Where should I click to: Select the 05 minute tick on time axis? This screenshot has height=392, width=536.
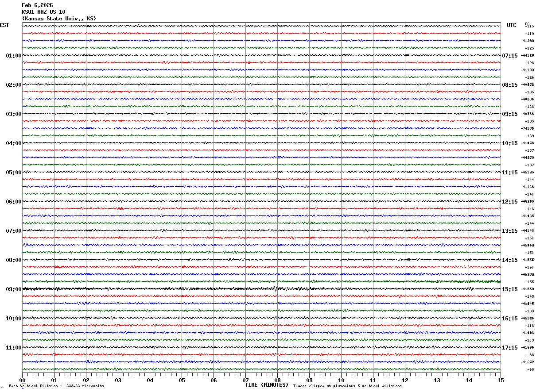click(182, 380)
